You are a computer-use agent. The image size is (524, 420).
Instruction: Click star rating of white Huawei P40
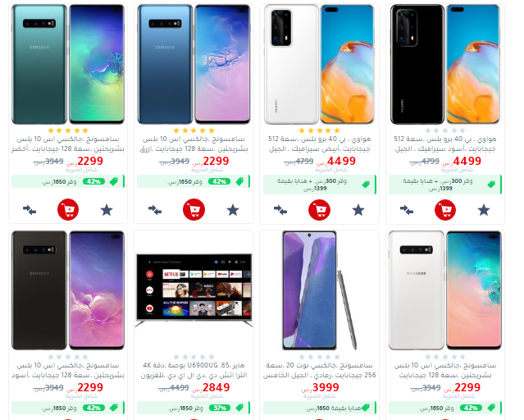pos(320,130)
